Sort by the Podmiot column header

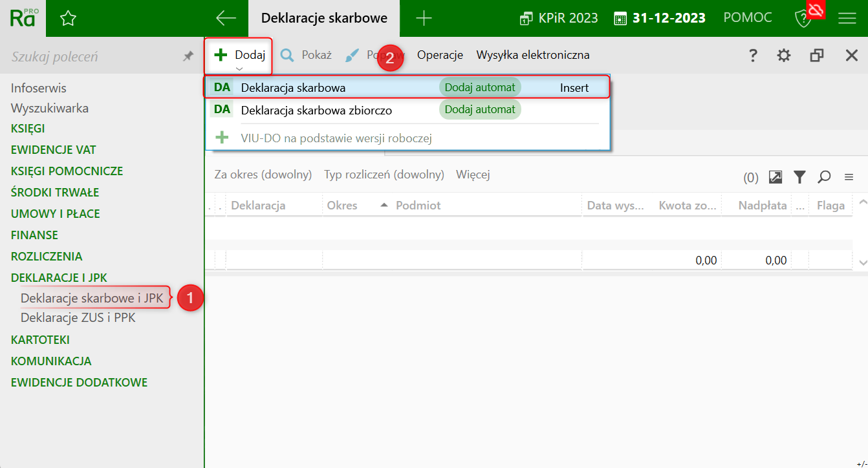pyautogui.click(x=488, y=206)
